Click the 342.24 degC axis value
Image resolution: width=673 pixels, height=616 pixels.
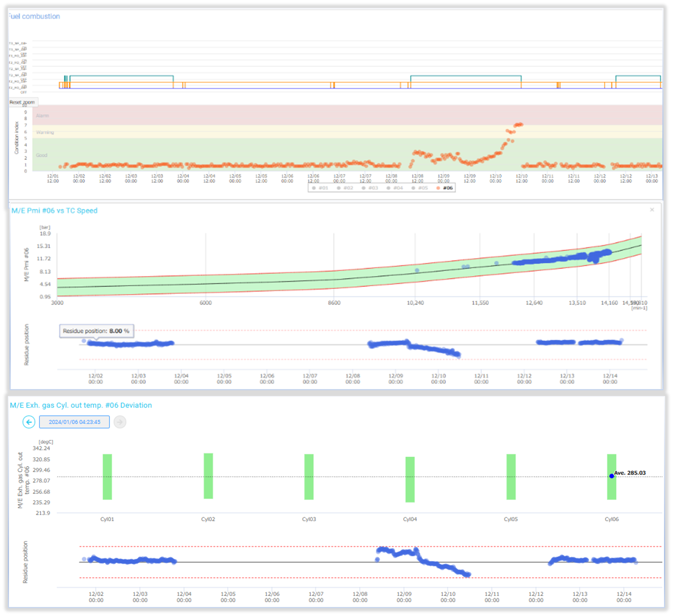pyautogui.click(x=41, y=448)
